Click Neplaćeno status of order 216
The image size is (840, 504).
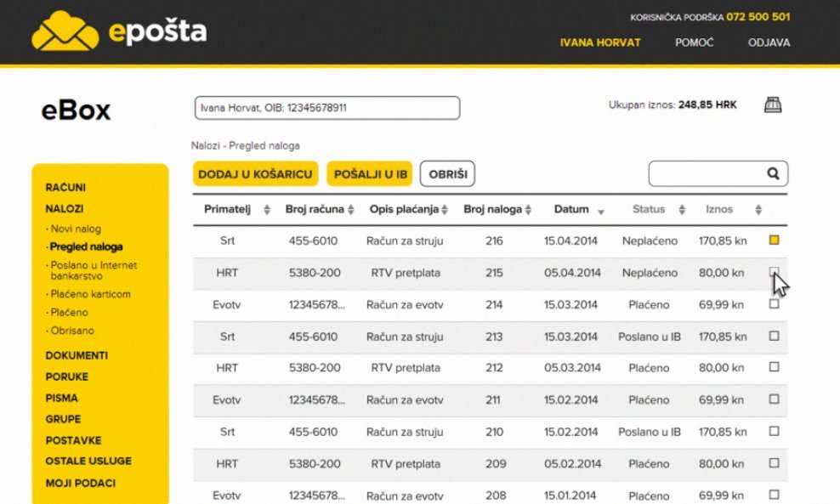(650, 241)
